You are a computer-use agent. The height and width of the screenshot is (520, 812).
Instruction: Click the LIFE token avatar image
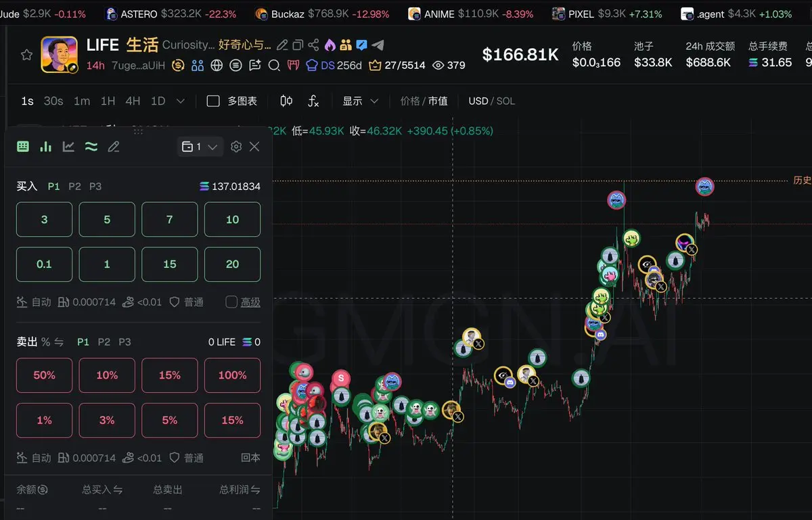point(59,54)
